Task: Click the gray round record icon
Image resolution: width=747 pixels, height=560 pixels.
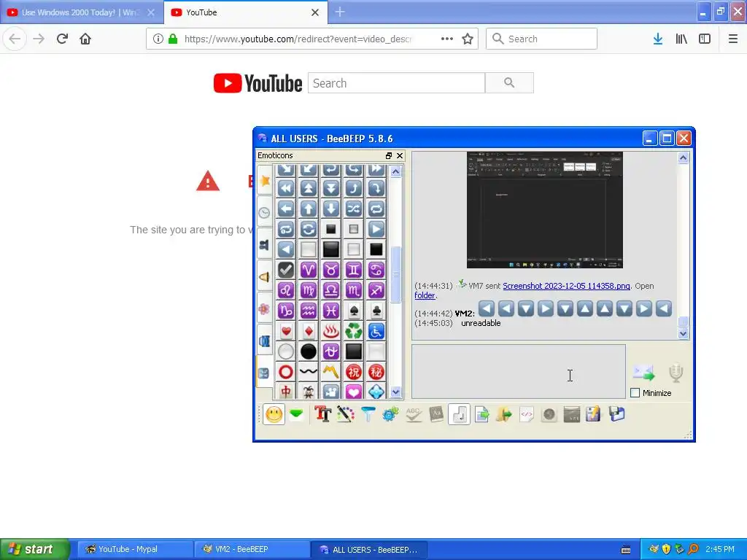Action: 549,414
